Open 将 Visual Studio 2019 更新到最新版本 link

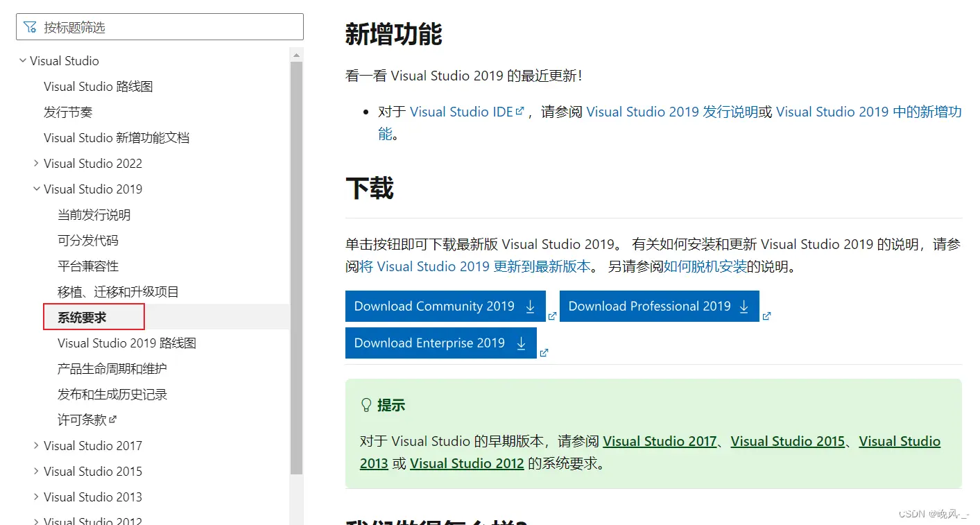pyautogui.click(x=475, y=266)
